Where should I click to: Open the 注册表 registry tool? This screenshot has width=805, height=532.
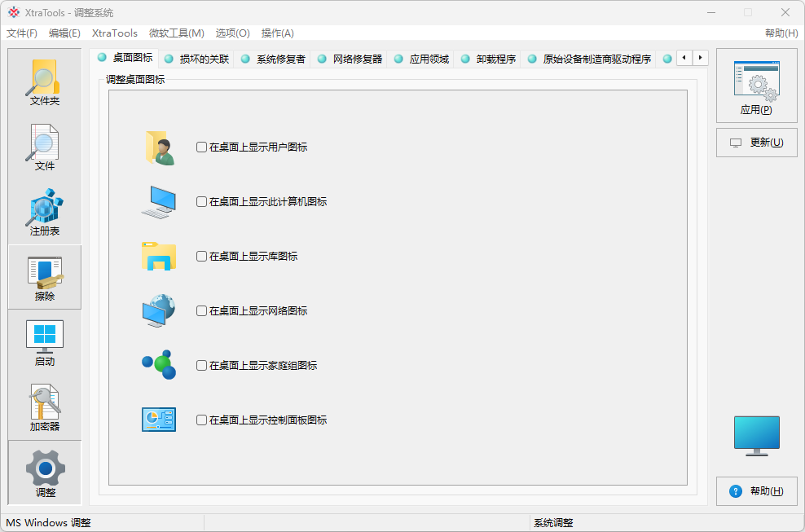(45, 212)
